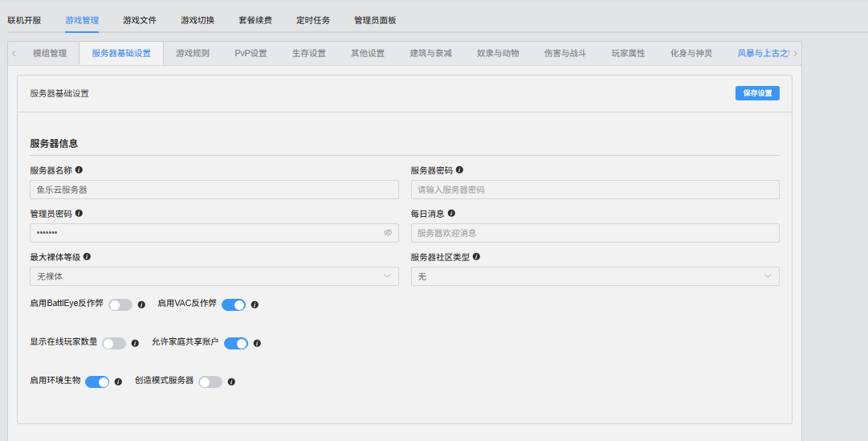Disable the 启用环境生物 switch
The width and height of the screenshot is (868, 441).
click(x=97, y=382)
